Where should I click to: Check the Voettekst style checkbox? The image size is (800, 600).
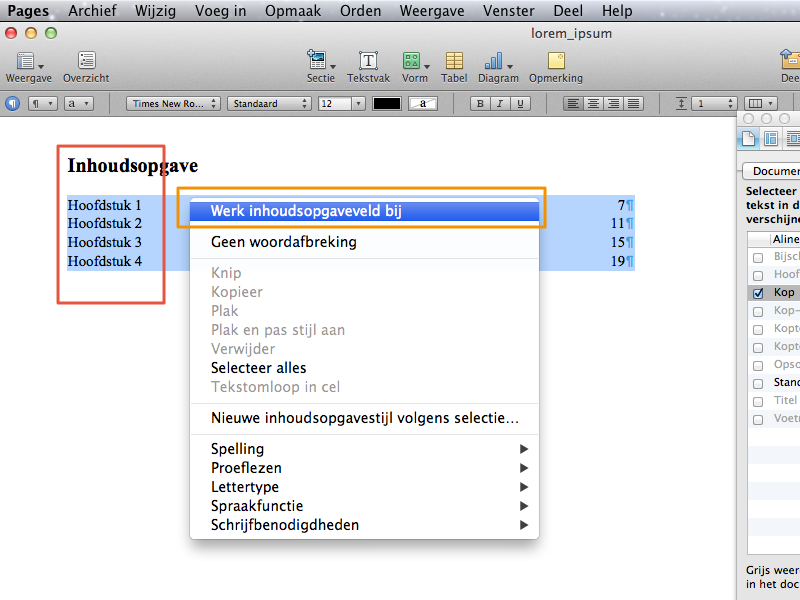[x=758, y=419]
